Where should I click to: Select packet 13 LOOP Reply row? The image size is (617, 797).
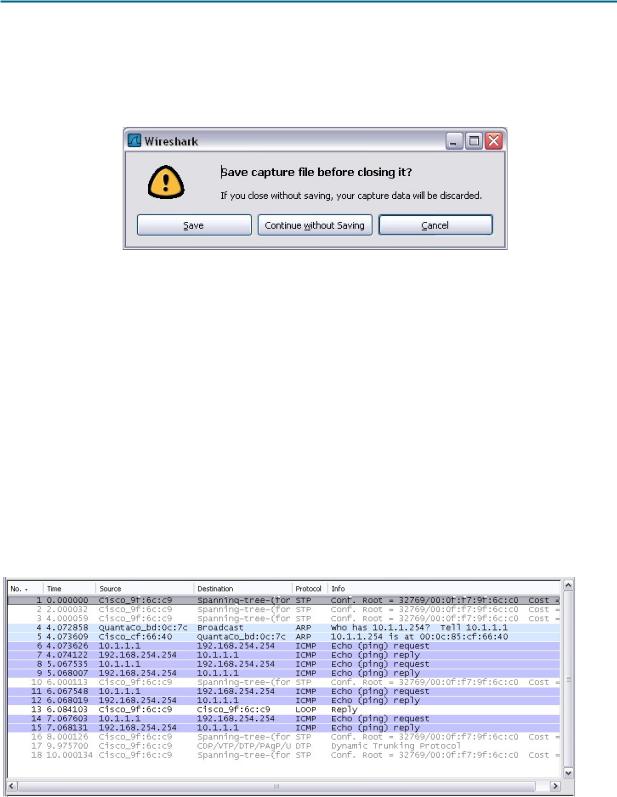(284, 710)
